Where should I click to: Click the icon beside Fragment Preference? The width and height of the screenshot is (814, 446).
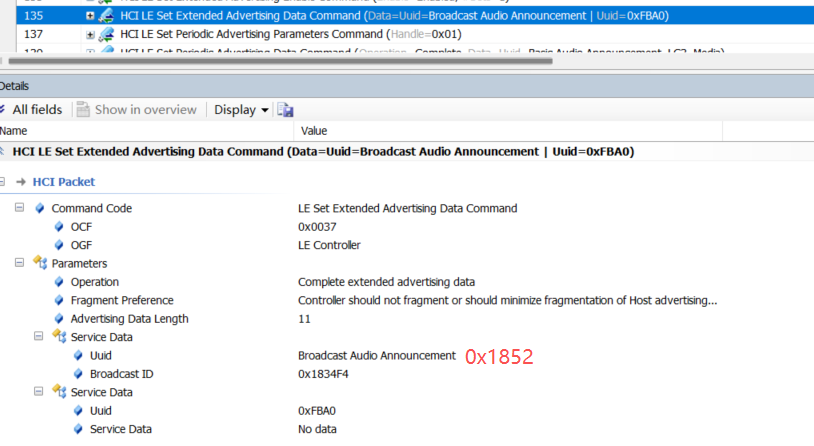59,300
